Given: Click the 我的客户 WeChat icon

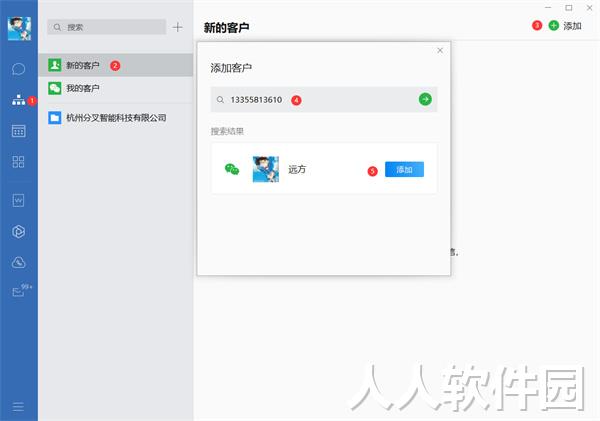Looking at the screenshot, I should (x=55, y=88).
